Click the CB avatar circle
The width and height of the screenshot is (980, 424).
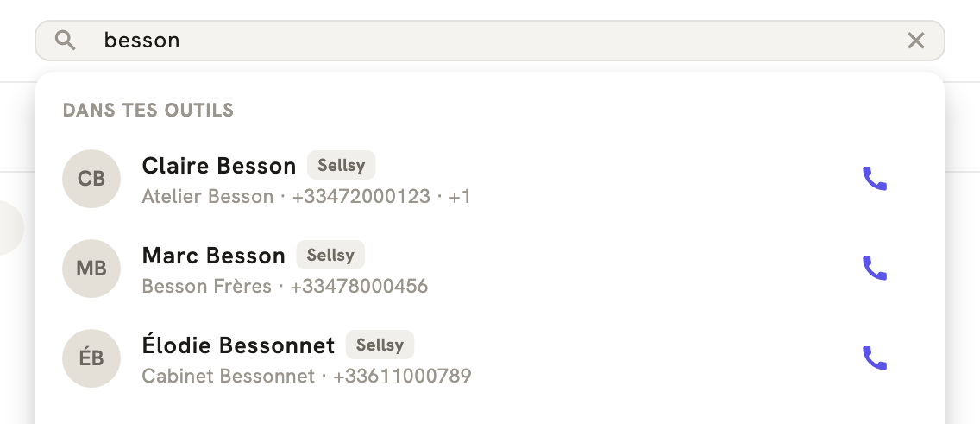91,179
